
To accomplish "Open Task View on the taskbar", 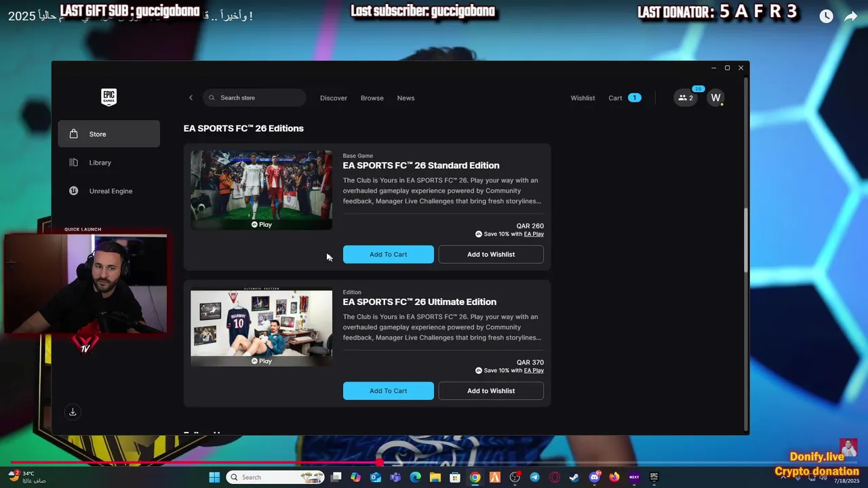I will (x=336, y=477).
